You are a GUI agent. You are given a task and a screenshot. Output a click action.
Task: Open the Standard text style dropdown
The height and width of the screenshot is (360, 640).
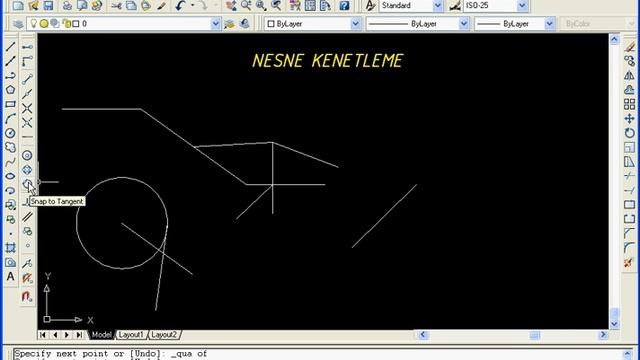(x=438, y=6)
